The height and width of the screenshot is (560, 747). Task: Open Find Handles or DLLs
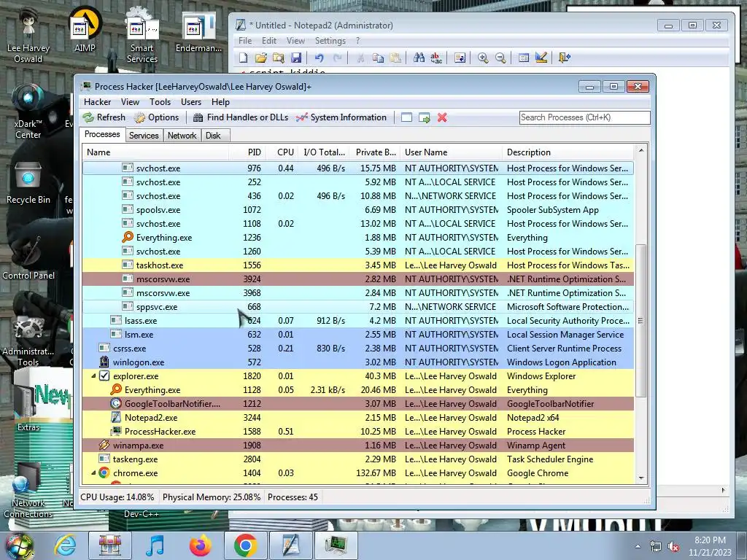[x=241, y=117]
